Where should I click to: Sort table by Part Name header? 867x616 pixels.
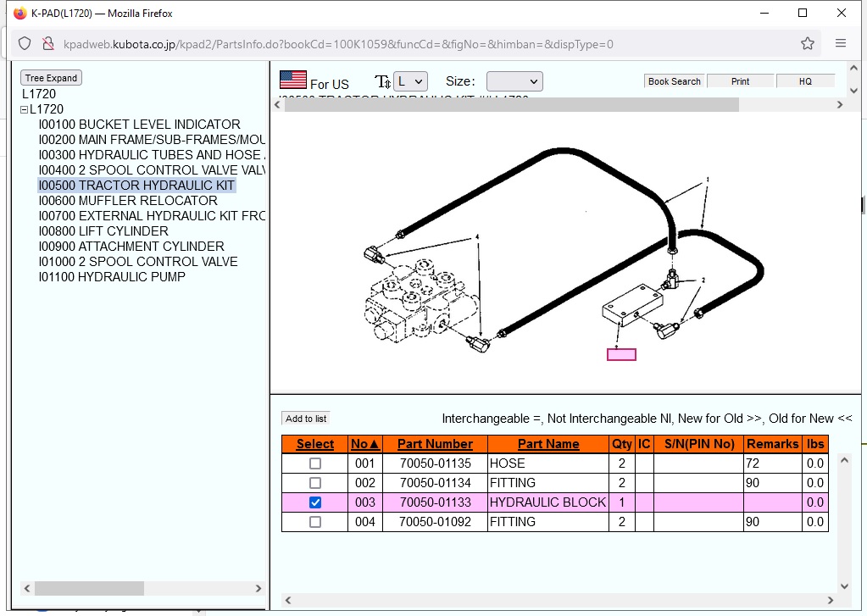(x=548, y=444)
